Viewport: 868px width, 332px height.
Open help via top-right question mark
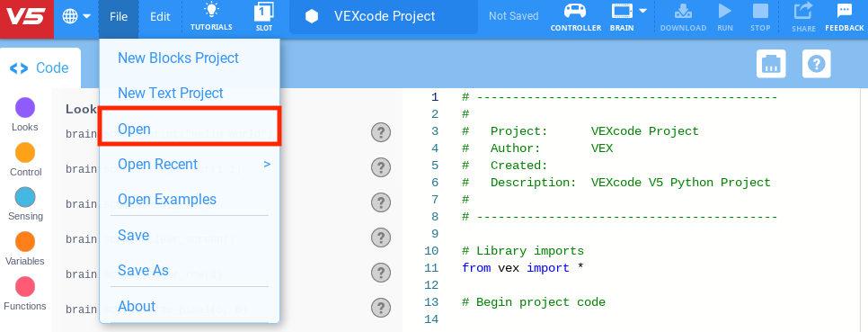coord(817,64)
